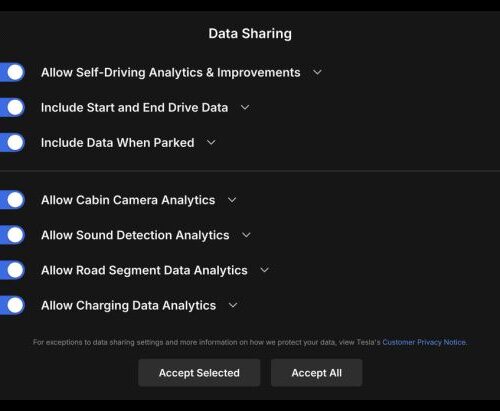The height and width of the screenshot is (411, 500).
Task: Disable Allow Cabin Camera Analytics switch
Action: click(12, 200)
